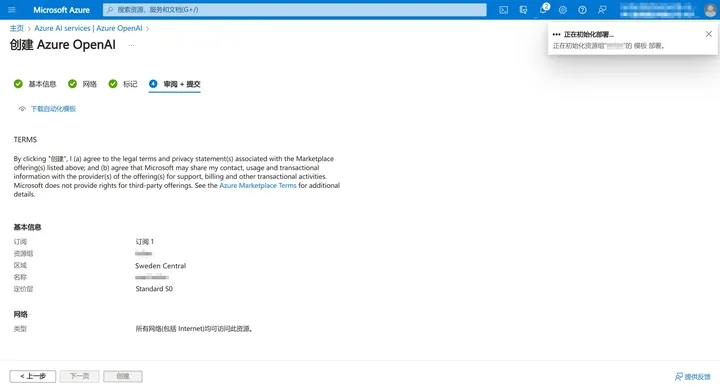Screen dimensions: 720x392
Task: Click the green check icon beside 网络
Action: coord(72,84)
